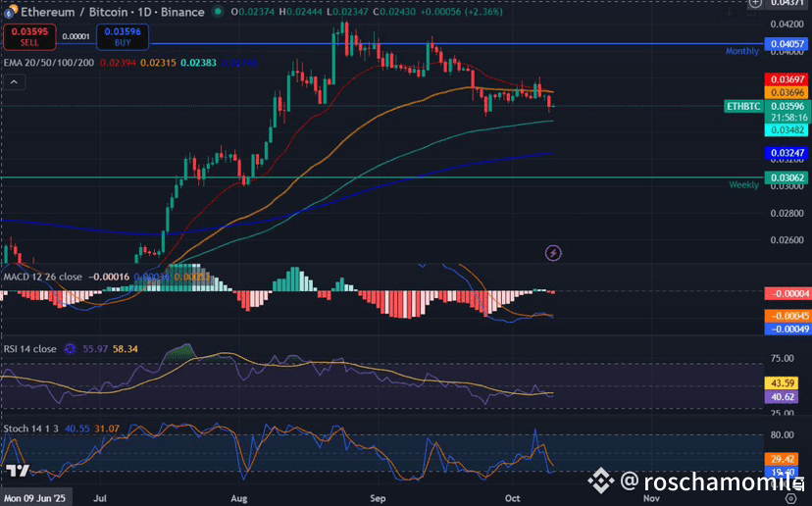Open the chart settings hexagon gear icon
812x506 pixels.
[790, 498]
